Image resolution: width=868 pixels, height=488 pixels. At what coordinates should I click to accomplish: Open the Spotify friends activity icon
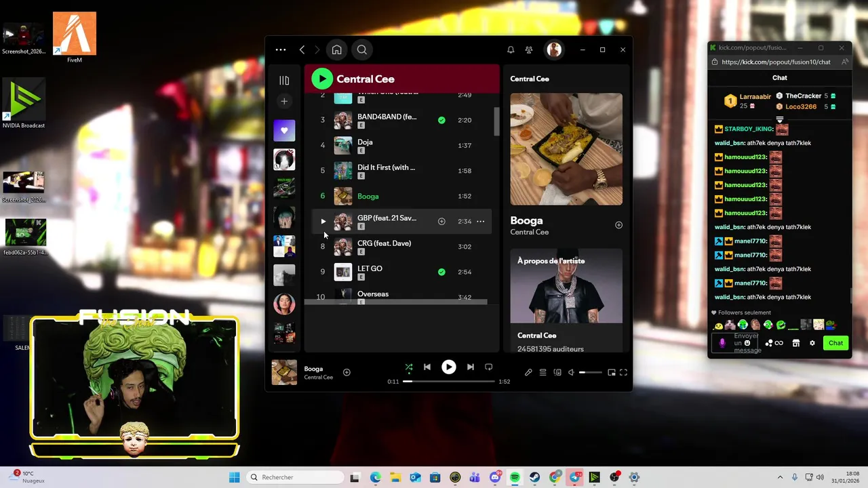pyautogui.click(x=529, y=49)
